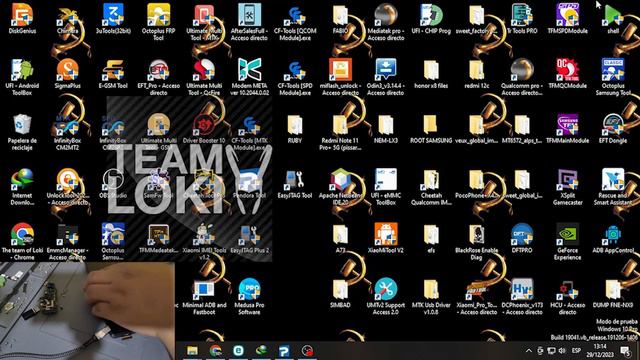Launch Tr Tools PRO icon
Viewport: 640px width, 360px height.
click(522, 15)
